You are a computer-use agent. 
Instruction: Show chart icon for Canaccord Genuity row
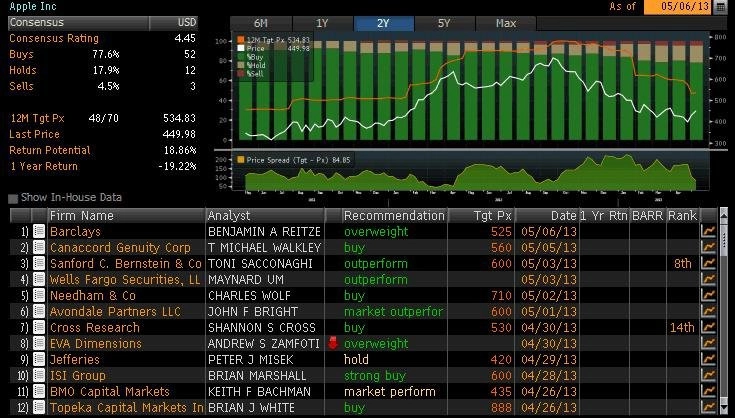pyautogui.click(x=708, y=247)
